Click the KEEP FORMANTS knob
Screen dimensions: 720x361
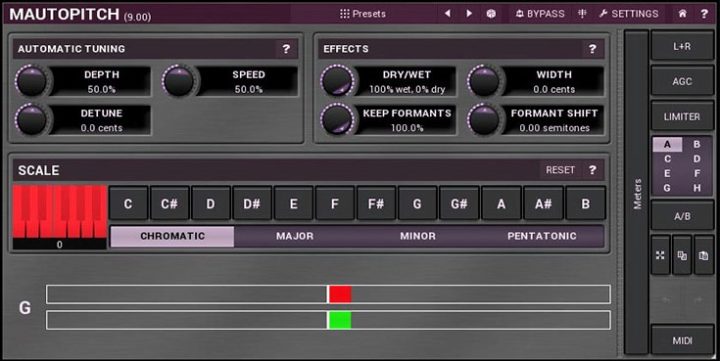click(x=337, y=120)
